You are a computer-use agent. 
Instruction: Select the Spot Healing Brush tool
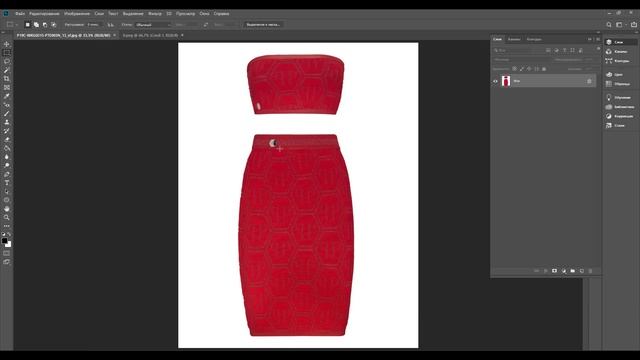pyautogui.click(x=7, y=105)
